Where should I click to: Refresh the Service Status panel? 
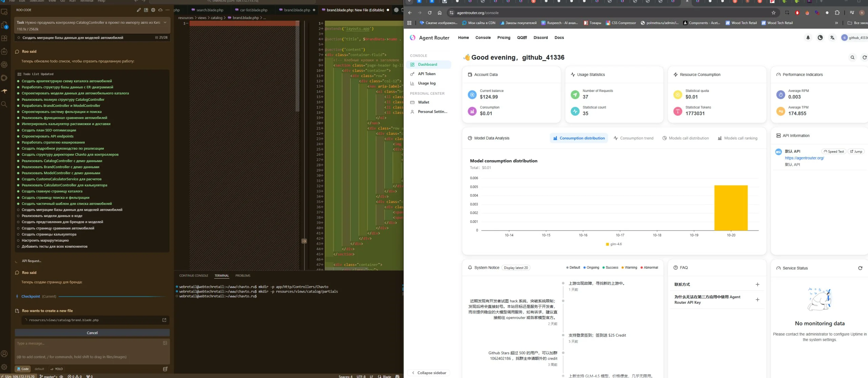click(860, 268)
